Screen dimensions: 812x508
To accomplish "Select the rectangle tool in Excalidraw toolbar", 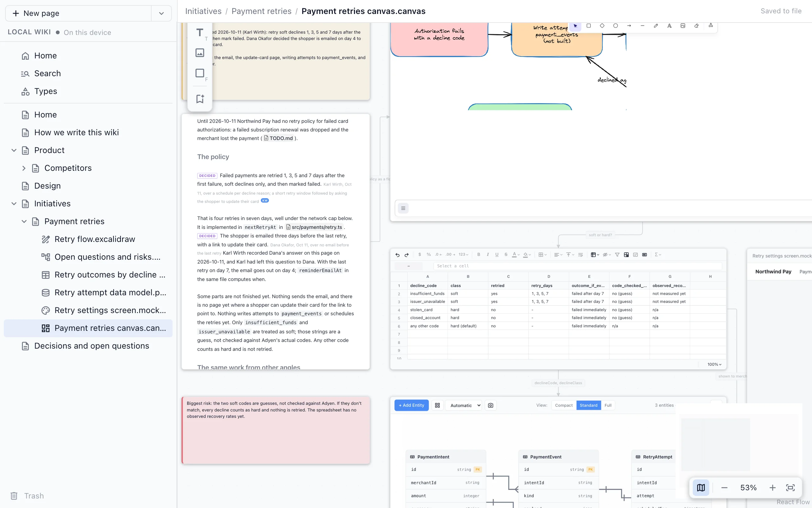I will (x=588, y=25).
